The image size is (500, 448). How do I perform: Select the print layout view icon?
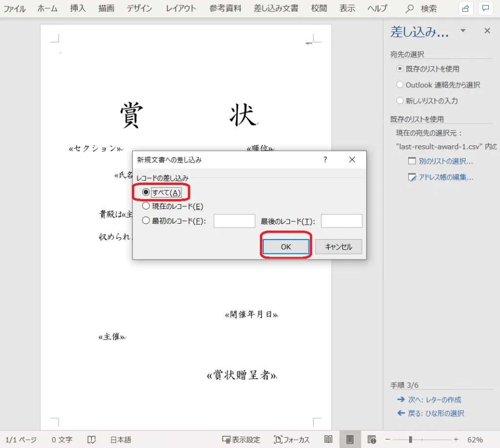click(350, 439)
